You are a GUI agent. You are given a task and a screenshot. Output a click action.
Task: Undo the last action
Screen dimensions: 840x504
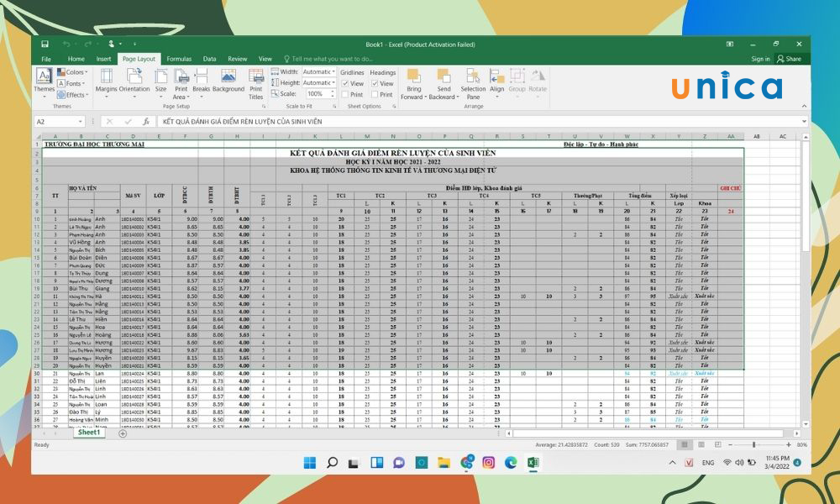66,44
